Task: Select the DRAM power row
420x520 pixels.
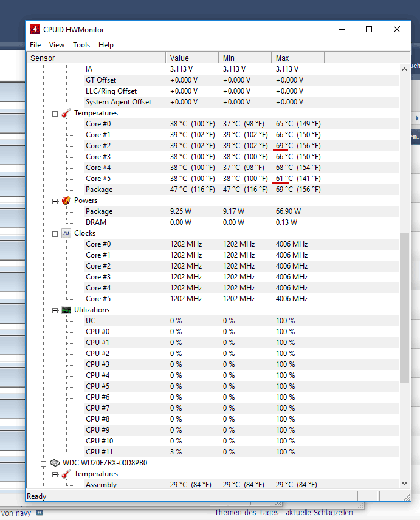Action: click(x=242, y=222)
